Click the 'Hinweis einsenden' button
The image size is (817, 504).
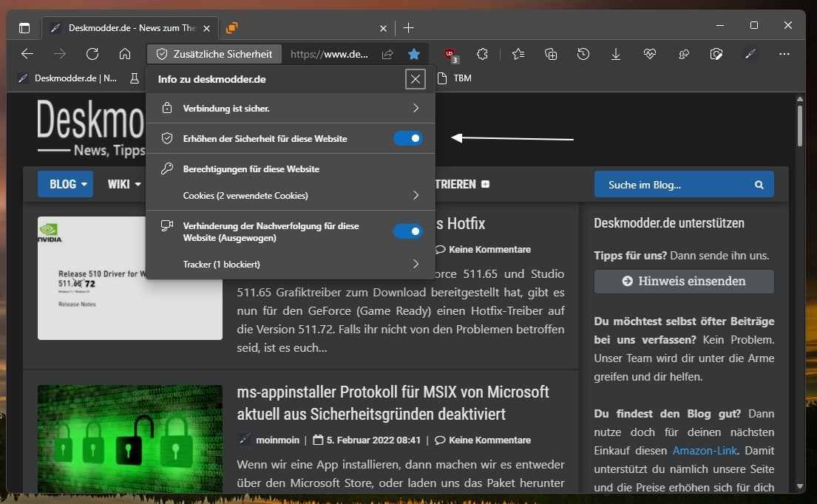684,281
